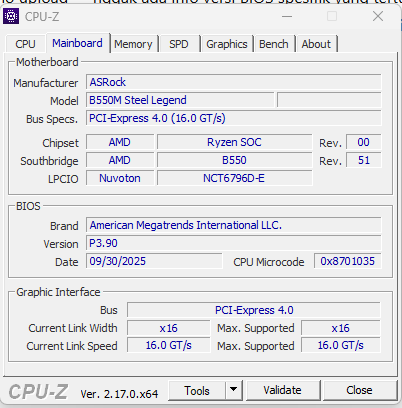Click the NCT6796D-E value

click(235, 178)
